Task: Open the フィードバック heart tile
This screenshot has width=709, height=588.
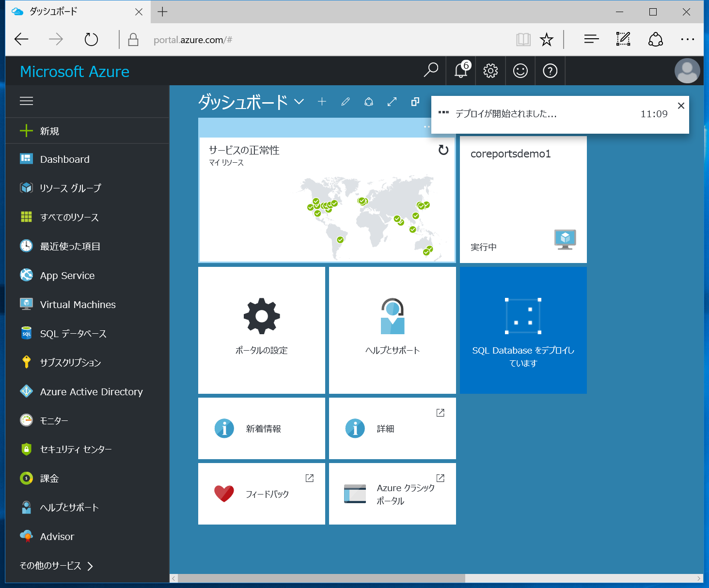Action: tap(262, 494)
